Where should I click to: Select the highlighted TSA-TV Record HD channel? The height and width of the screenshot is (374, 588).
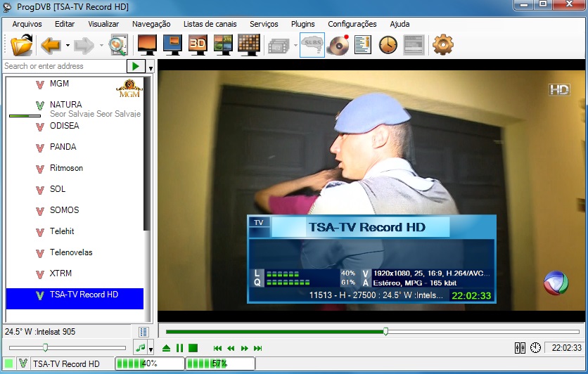click(75, 298)
